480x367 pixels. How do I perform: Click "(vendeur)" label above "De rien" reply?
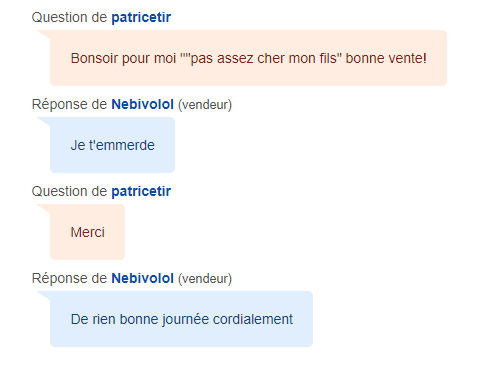tap(205, 279)
